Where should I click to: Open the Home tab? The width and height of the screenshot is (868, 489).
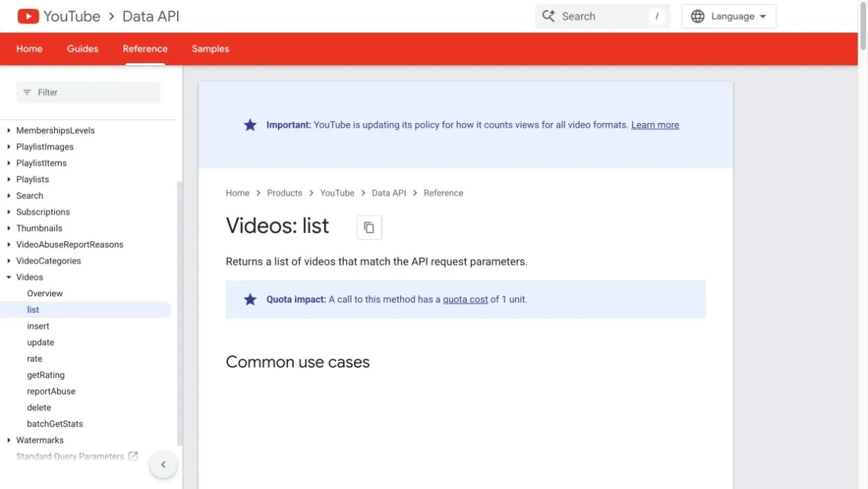click(x=30, y=49)
